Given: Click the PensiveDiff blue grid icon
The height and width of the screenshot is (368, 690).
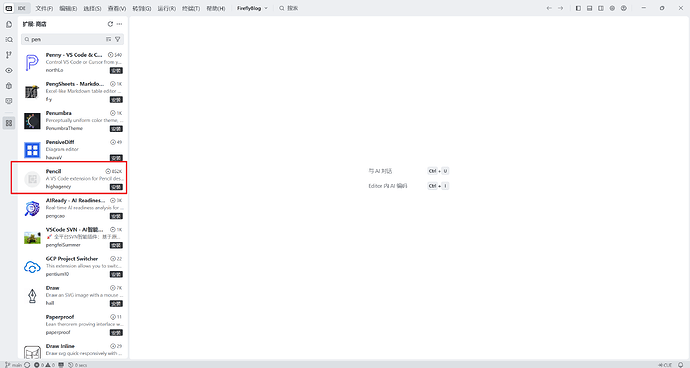Looking at the screenshot, I should point(32,150).
